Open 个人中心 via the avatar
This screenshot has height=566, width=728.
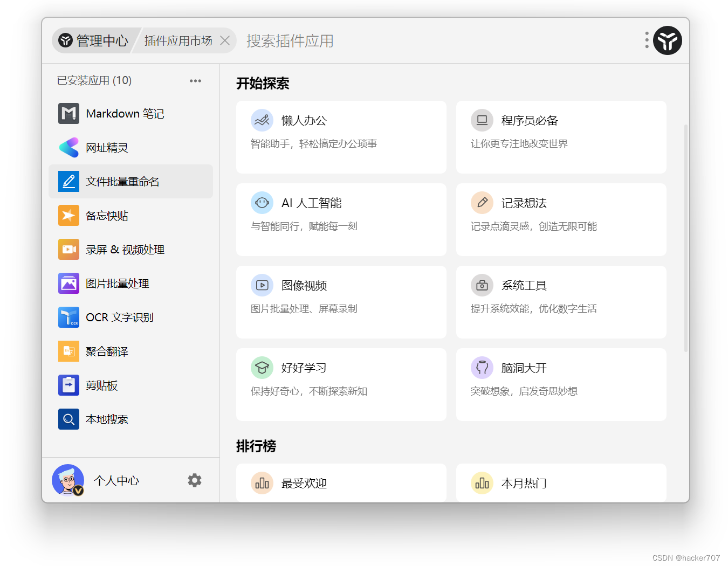[67, 480]
